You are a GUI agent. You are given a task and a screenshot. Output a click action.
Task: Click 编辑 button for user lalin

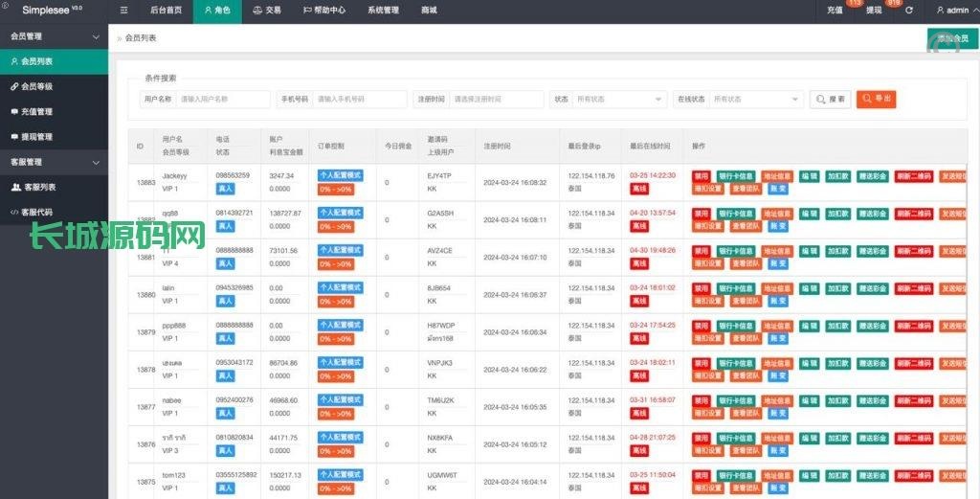[810, 288]
